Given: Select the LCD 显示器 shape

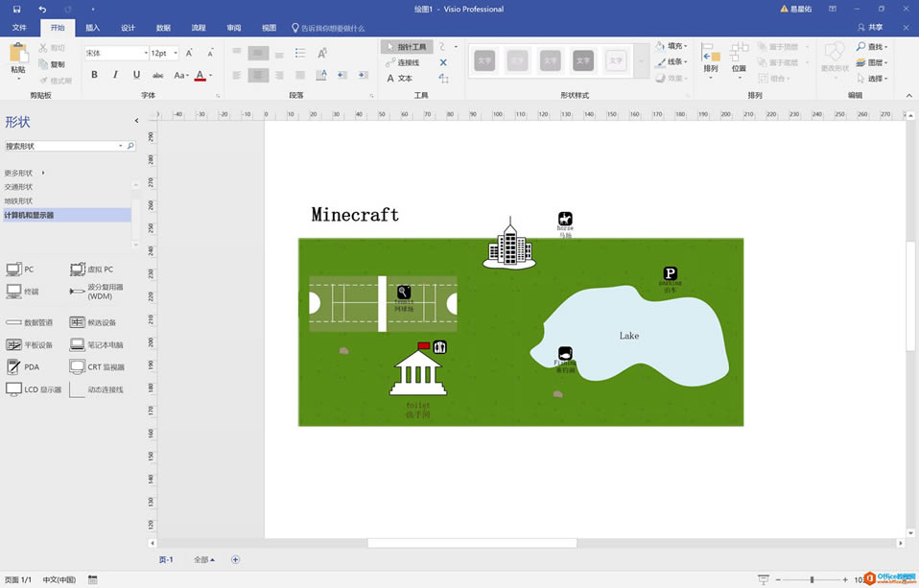Looking at the screenshot, I should pos(34,389).
